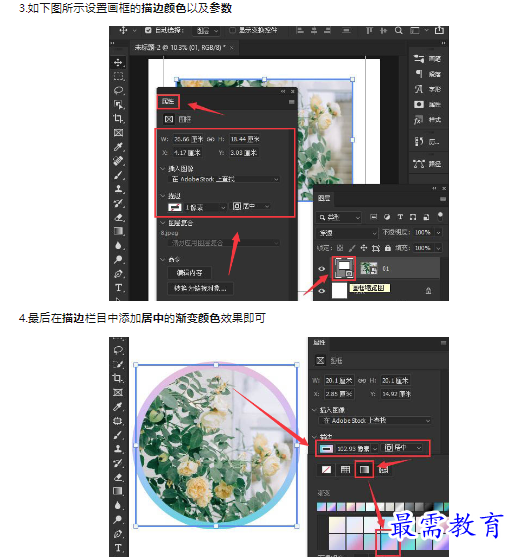Toggle the Auto-Select checkbox in the options bar
Viewport: 512px width, 557px height.
coord(148,31)
